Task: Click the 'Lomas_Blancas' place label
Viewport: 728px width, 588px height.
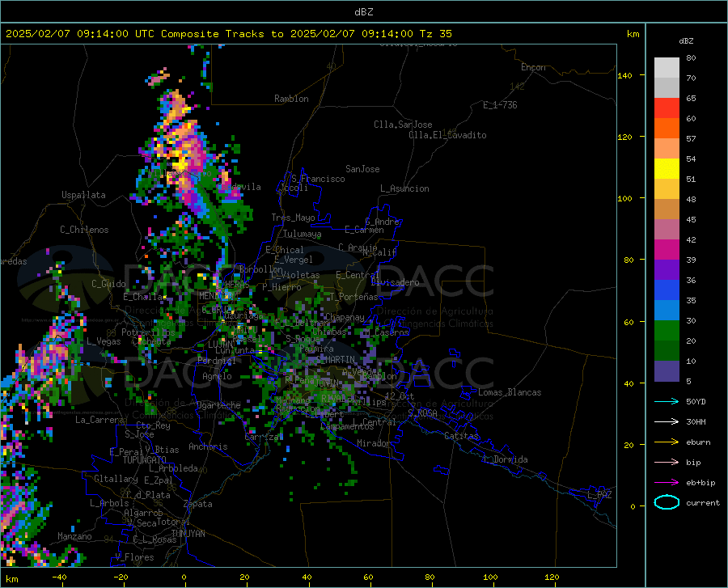Action: 510,392
